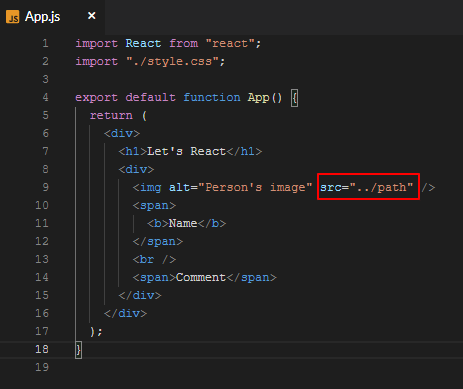463x389 pixels.
Task: Click the JS file icon on the tab
Action: (x=13, y=17)
